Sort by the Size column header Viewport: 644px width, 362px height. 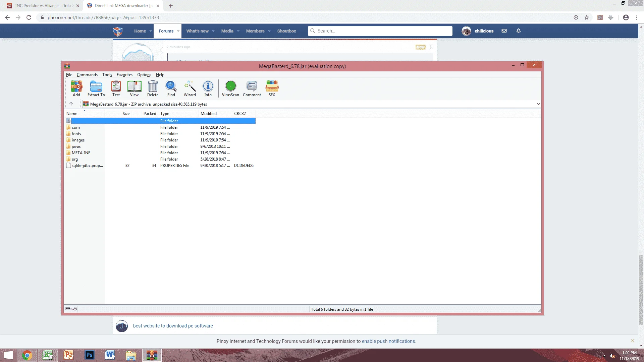click(118, 114)
